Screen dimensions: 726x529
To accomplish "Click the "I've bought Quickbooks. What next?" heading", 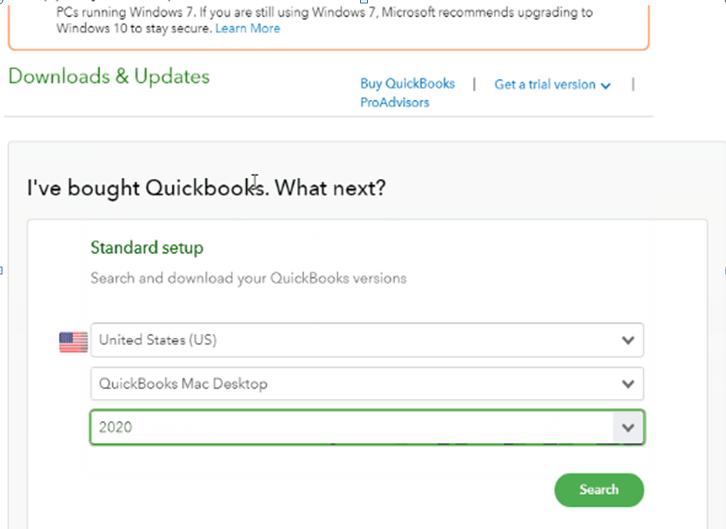I will (x=206, y=188).
